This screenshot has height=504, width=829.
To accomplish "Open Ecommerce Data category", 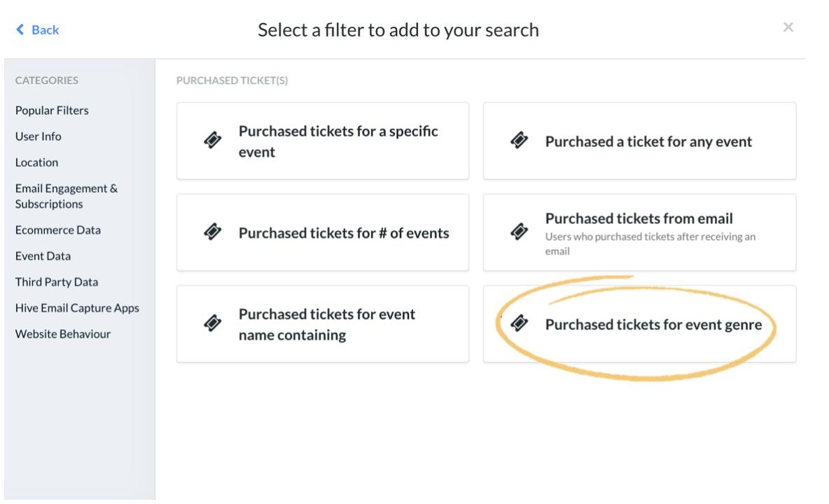I will tap(57, 230).
